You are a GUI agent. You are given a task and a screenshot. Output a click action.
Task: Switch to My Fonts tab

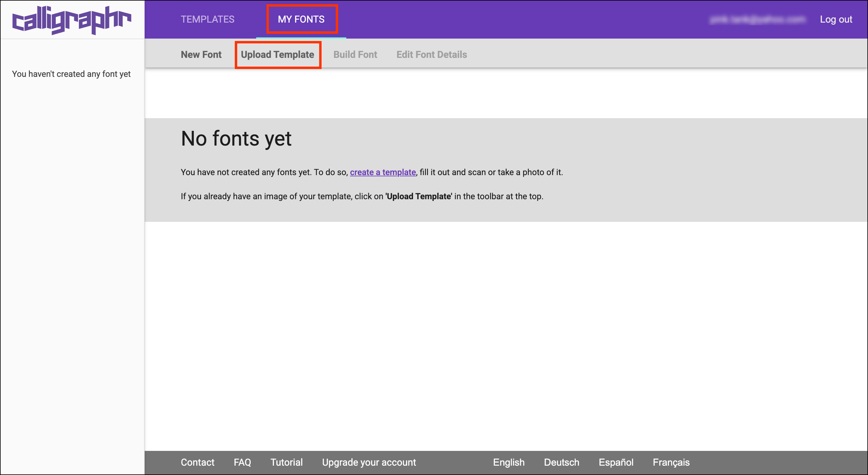click(x=301, y=19)
